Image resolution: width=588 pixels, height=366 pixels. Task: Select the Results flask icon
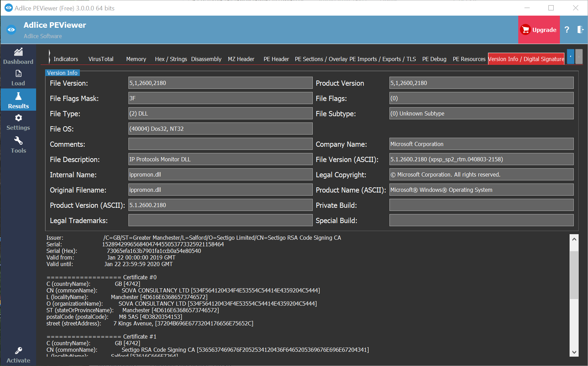pyautogui.click(x=18, y=96)
